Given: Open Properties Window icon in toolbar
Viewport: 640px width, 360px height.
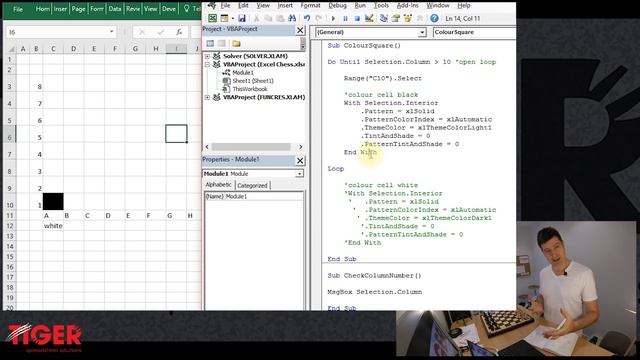Looking at the screenshot, I should coord(396,18).
